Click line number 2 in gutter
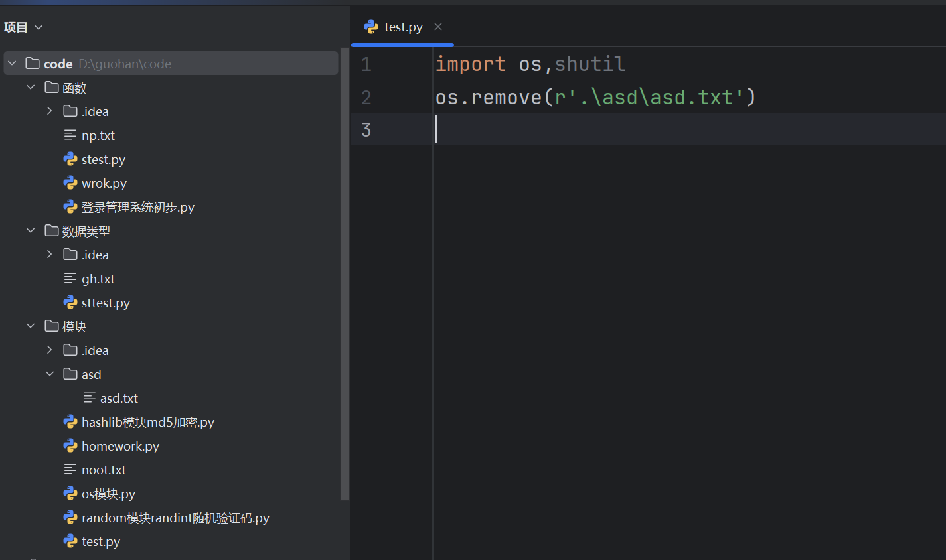Viewport: 946px width, 560px height. [x=366, y=98]
